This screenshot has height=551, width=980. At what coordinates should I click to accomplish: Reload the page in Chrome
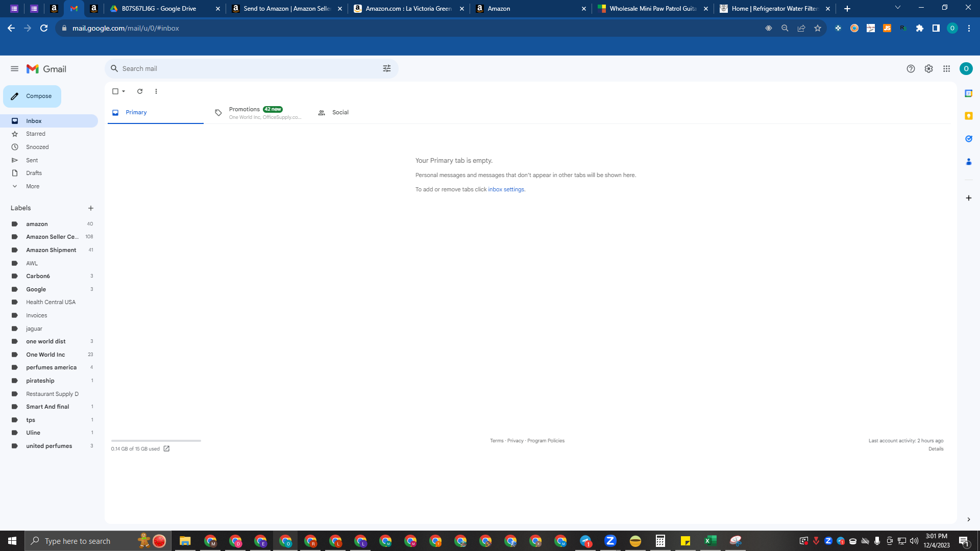(44, 29)
